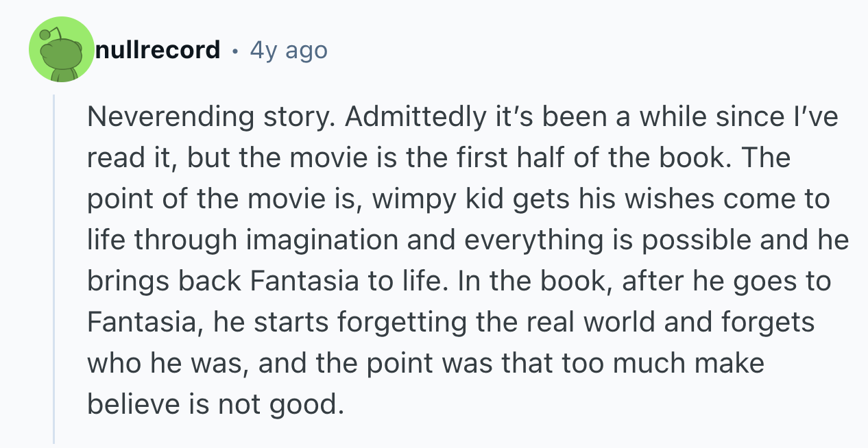This screenshot has height=448, width=868.
Task: Click the "4y ago" comment timestamp
Action: (x=289, y=50)
